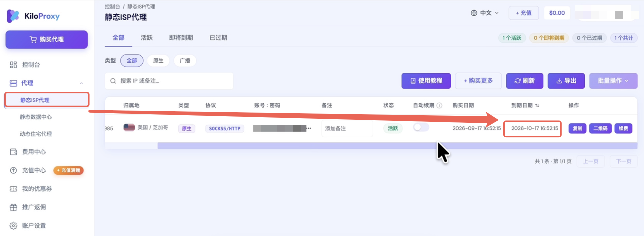Click the shopping cart icon in 购买代理

33,39
